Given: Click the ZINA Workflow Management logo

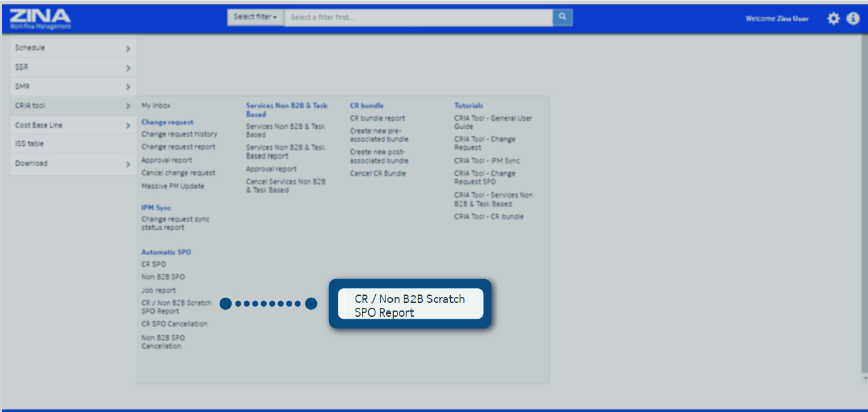Looking at the screenshot, I should coord(40,19).
